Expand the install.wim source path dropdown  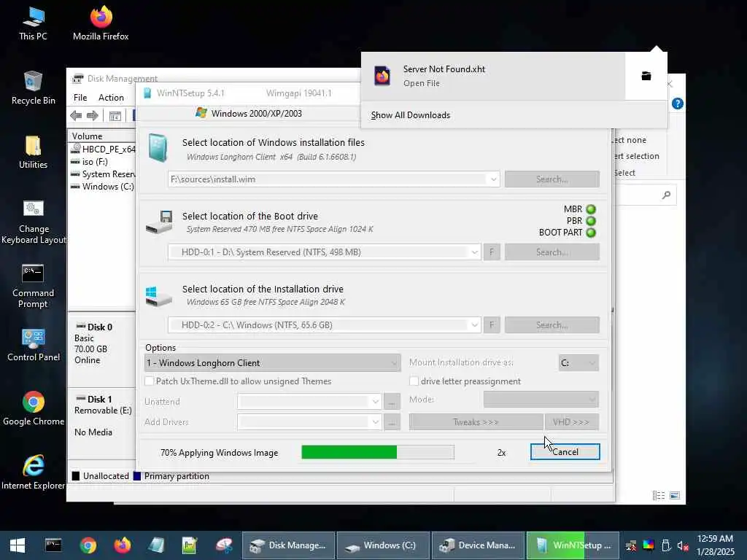tap(494, 179)
